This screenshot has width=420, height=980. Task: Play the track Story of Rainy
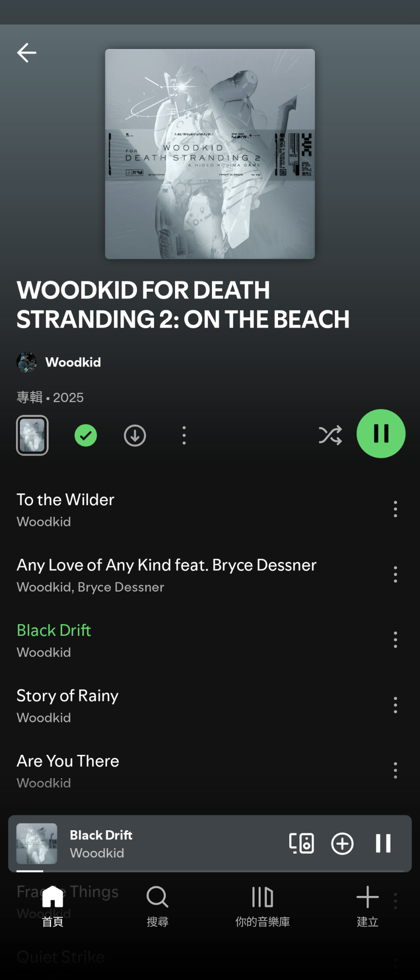[x=68, y=696]
